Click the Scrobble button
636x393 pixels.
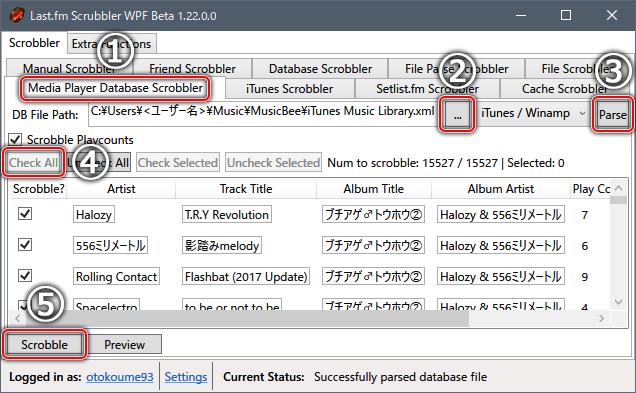click(44, 344)
